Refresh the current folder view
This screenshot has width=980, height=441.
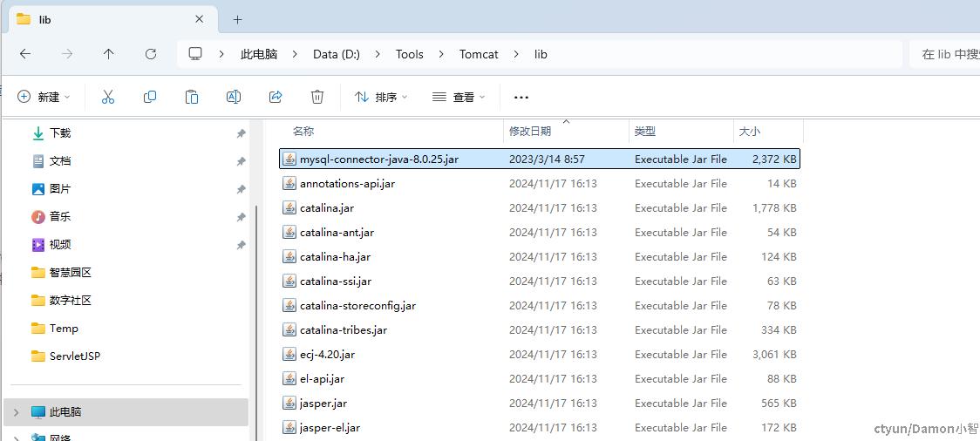pyautogui.click(x=151, y=54)
